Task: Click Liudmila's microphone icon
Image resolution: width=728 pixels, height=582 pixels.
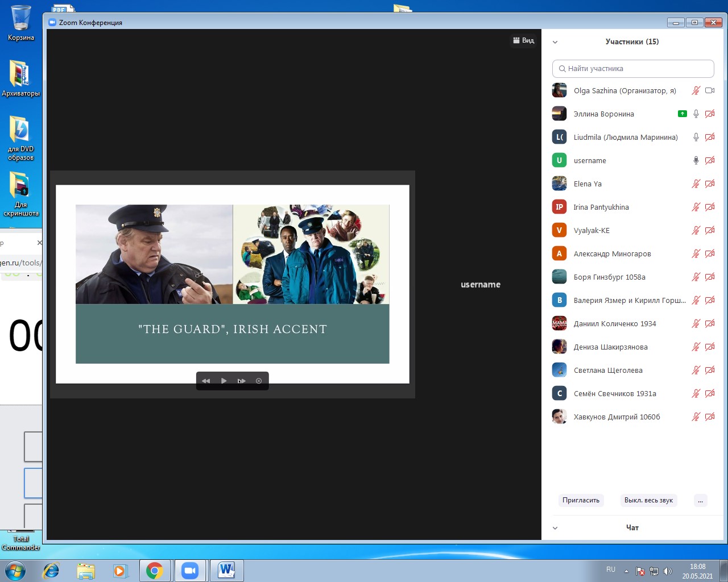Action: point(696,137)
